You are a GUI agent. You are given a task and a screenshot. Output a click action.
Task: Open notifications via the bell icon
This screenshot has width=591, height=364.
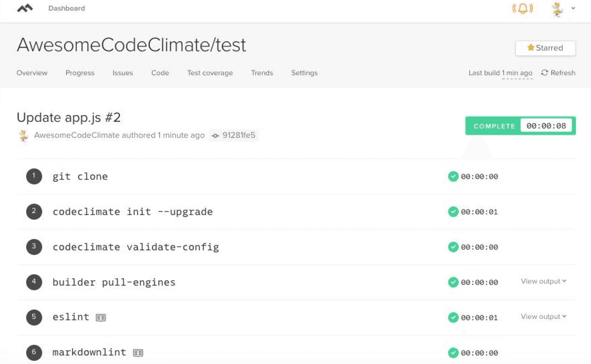click(x=522, y=9)
